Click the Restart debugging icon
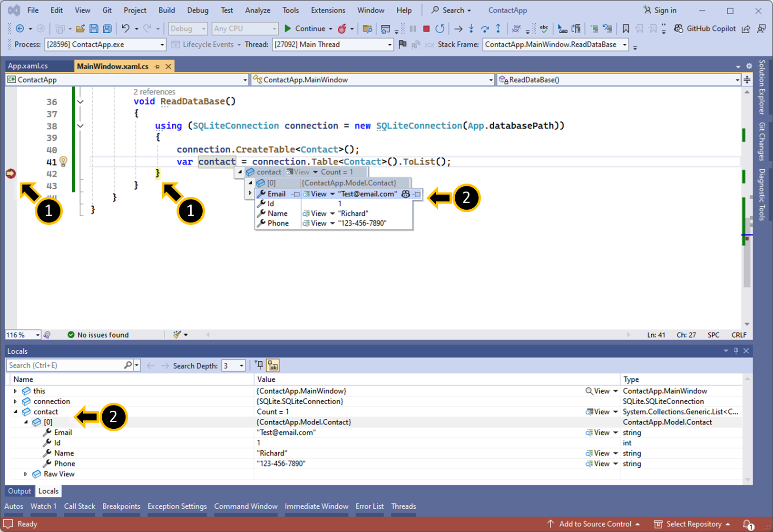The image size is (773, 532). click(x=440, y=29)
